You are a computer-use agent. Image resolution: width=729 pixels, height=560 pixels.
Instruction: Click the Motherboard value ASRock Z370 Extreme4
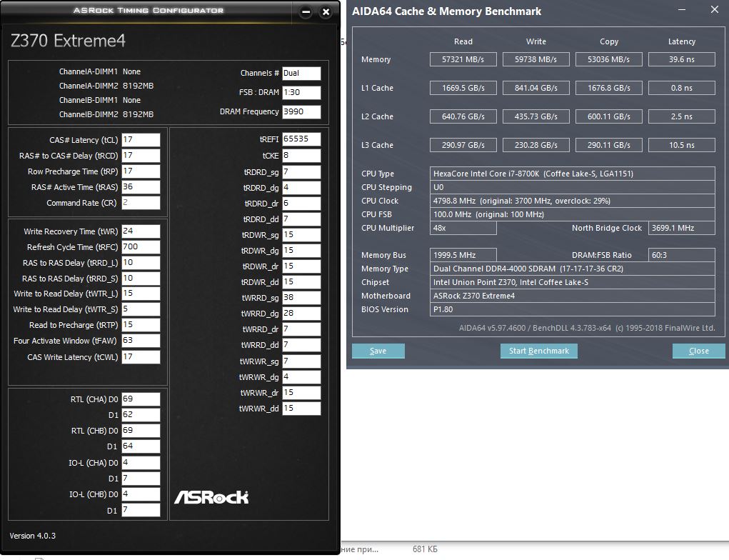click(x=573, y=296)
